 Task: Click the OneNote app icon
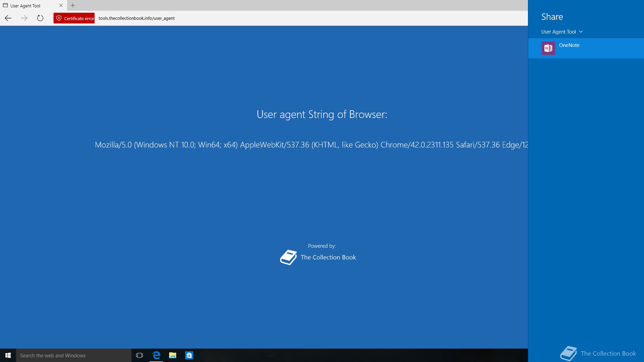coord(548,48)
